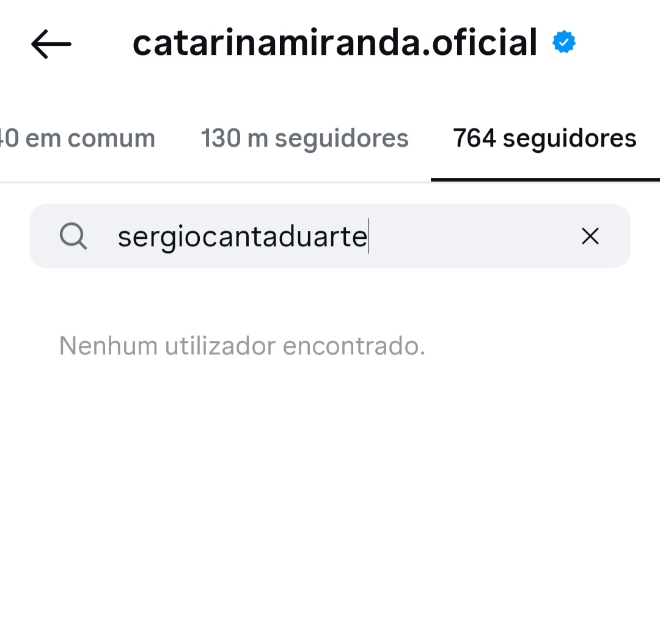Click the word "encontrado" in the empty state
This screenshot has height=644, width=660.
click(351, 346)
